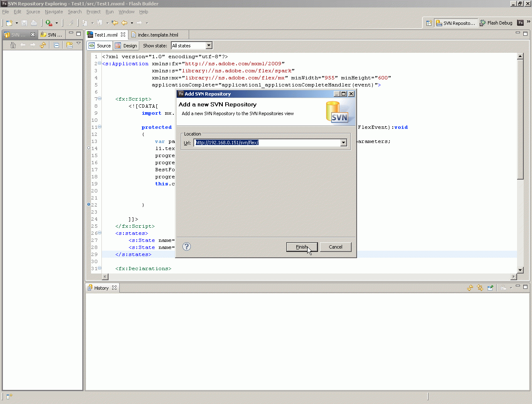Switch to index.template.html editor tab

click(x=158, y=35)
